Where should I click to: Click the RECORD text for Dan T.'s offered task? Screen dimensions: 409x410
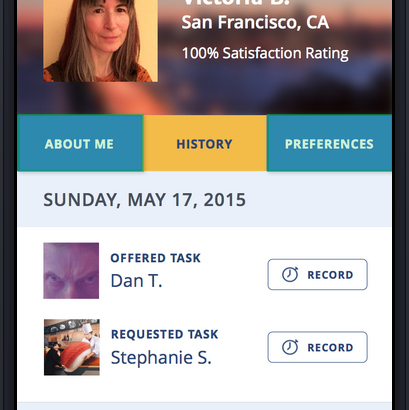330,275
